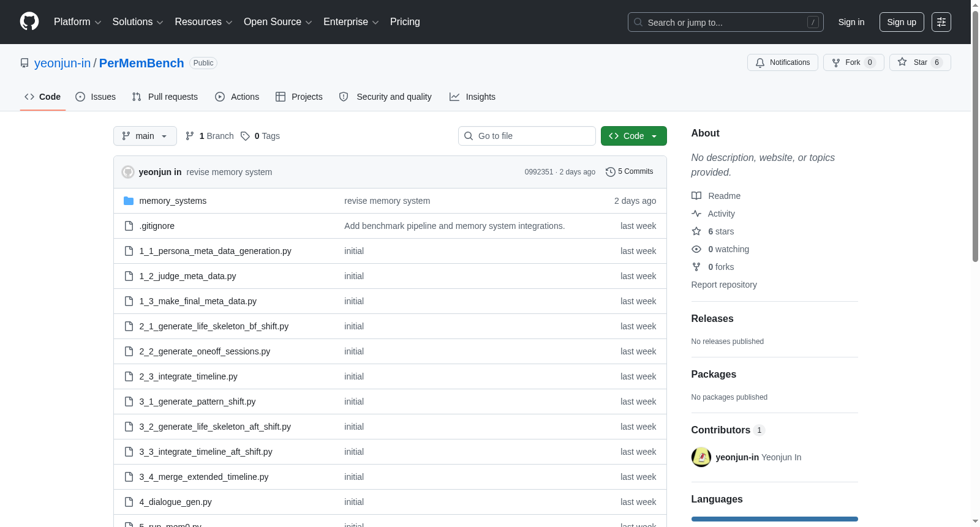This screenshot has width=980, height=527.
Task: Open the memory_systems folder
Action: [173, 201]
